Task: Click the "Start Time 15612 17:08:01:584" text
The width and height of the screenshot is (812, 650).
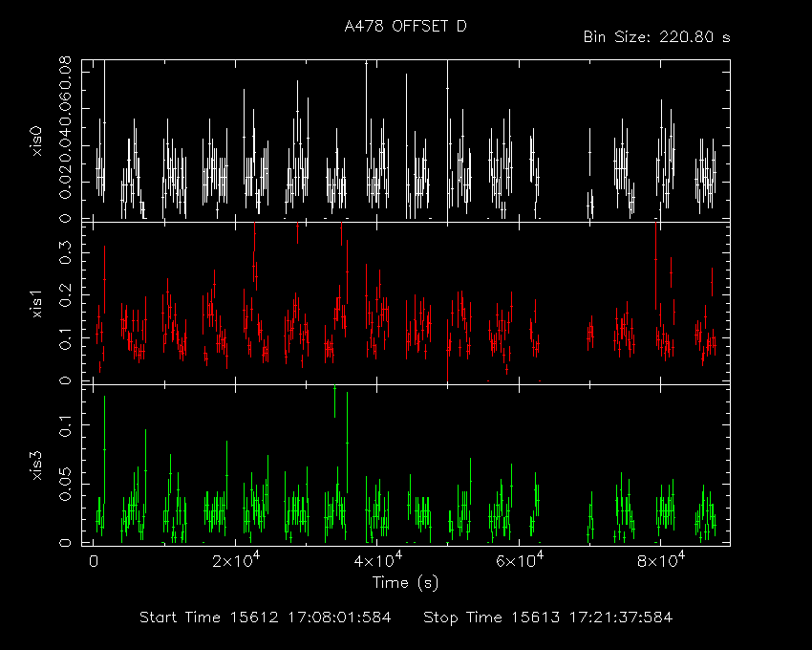Action: 266,617
